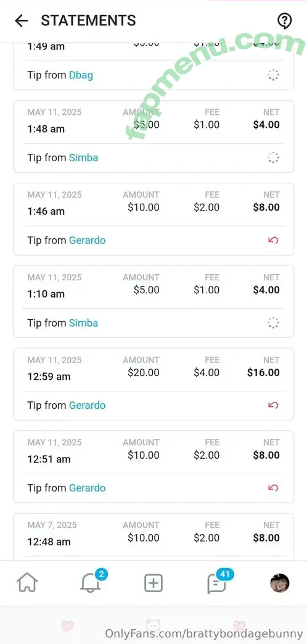
Task: Click undo icon on 12:51 am Gerardo tip
Action: pos(273,488)
